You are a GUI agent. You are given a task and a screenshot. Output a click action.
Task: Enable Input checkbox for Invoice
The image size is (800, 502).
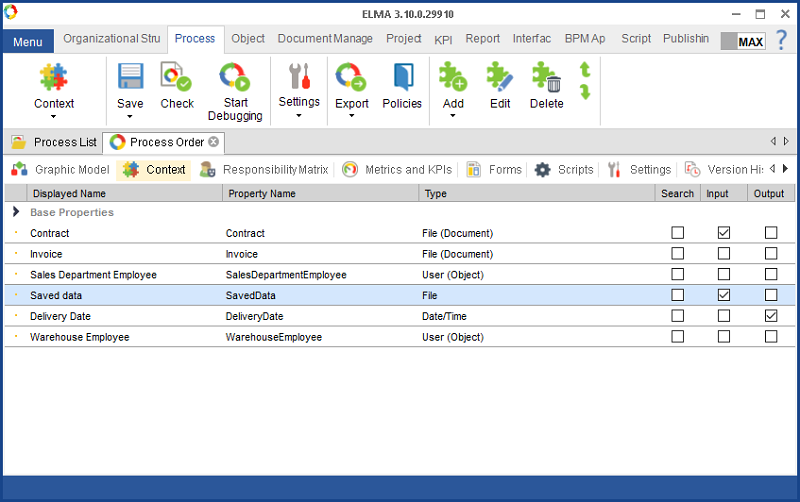point(723,254)
